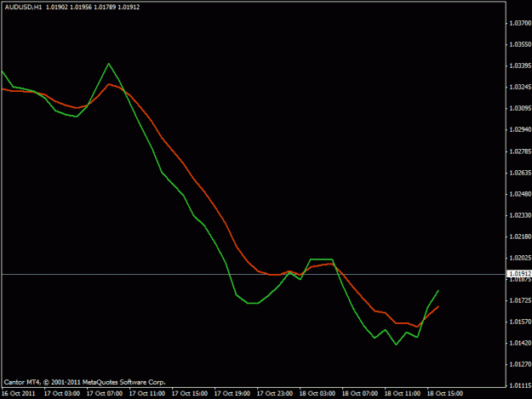Click the 17 Oct 11:00 time label

click(147, 394)
